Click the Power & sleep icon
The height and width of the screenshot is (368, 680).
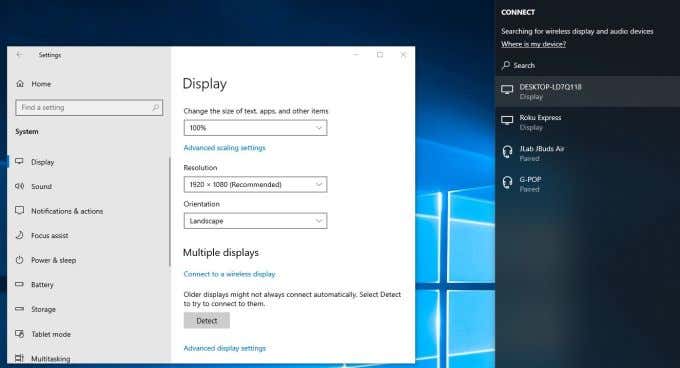[x=20, y=260]
